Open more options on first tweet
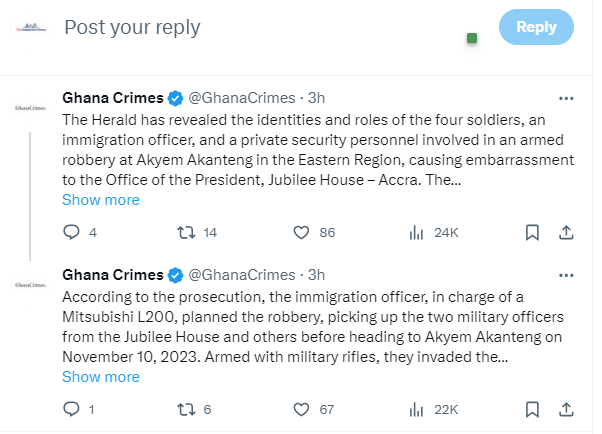This screenshot has width=602, height=434. point(565,98)
